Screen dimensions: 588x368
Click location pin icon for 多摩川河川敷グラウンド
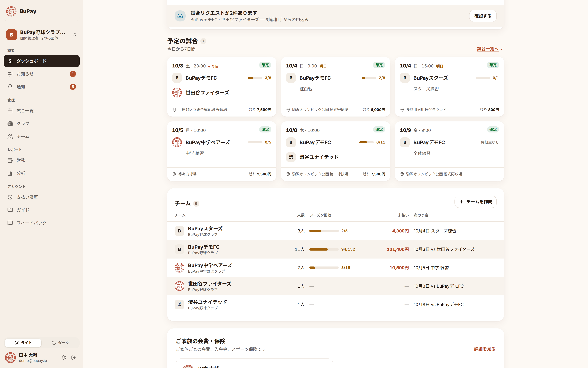tap(402, 110)
